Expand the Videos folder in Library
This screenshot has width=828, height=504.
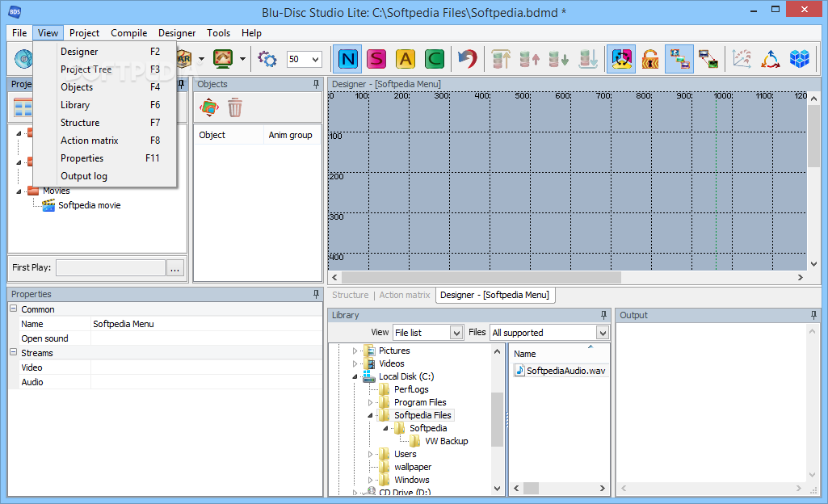355,363
